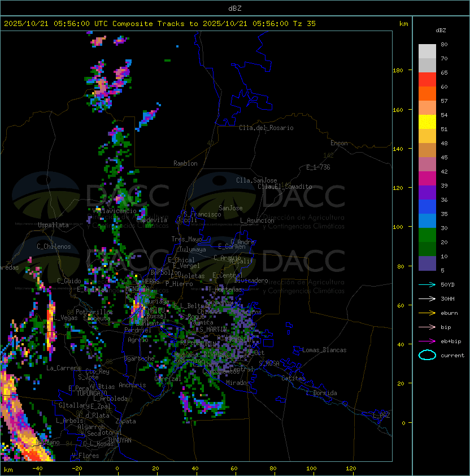Click the Potrerillos map label
Viewport: 470px width, 476px height.
coord(94,312)
